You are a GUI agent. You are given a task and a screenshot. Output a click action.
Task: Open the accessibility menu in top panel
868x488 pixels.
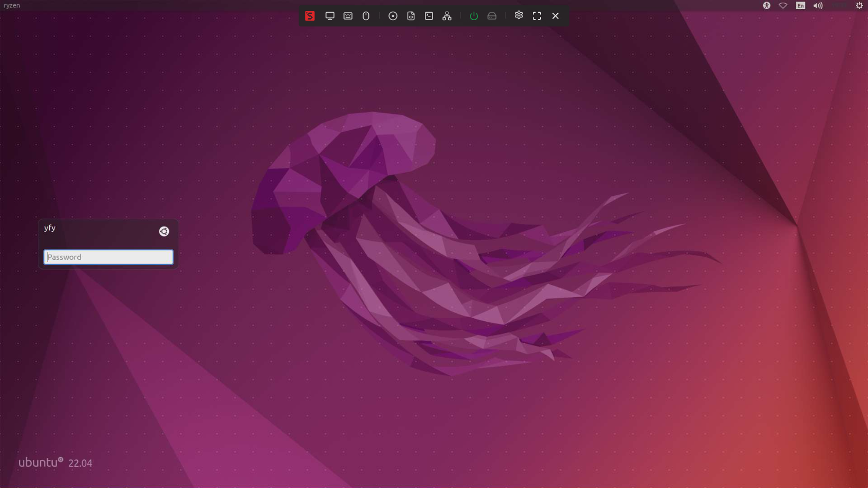766,5
